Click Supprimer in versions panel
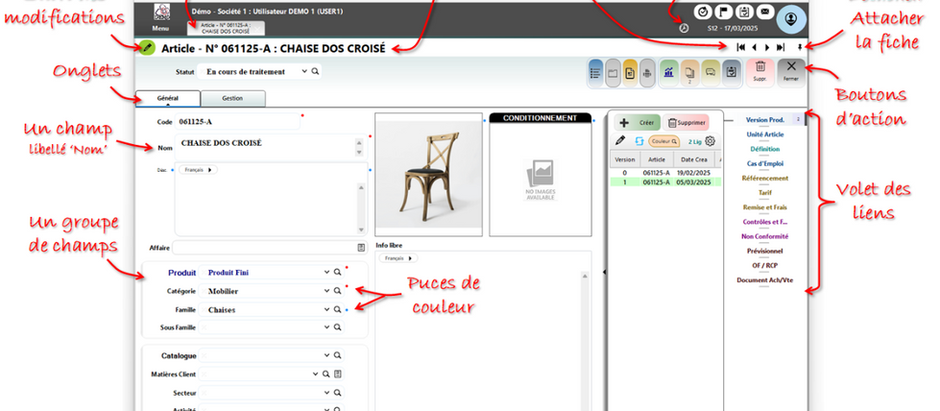 (x=686, y=123)
